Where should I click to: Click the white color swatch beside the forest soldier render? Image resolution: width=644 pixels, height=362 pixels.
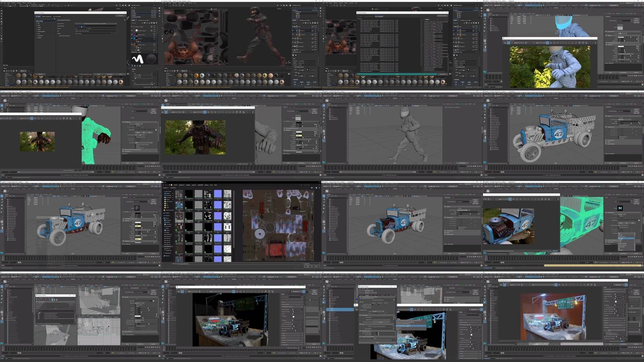tap(299, 132)
